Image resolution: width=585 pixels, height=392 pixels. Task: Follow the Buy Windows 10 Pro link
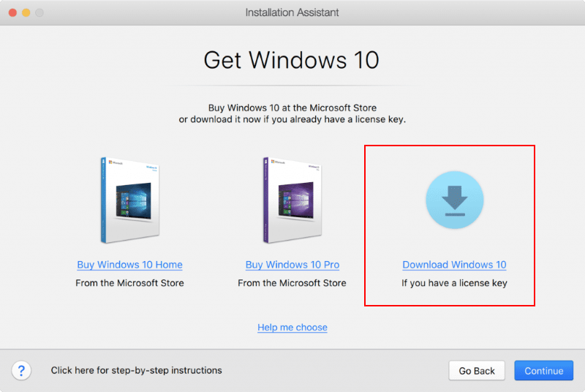(x=292, y=265)
